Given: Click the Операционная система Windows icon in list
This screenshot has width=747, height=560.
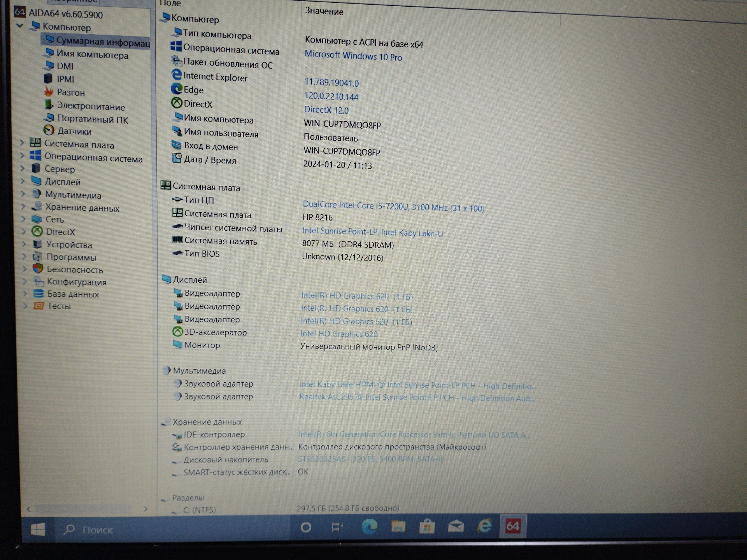Looking at the screenshot, I should [176, 47].
